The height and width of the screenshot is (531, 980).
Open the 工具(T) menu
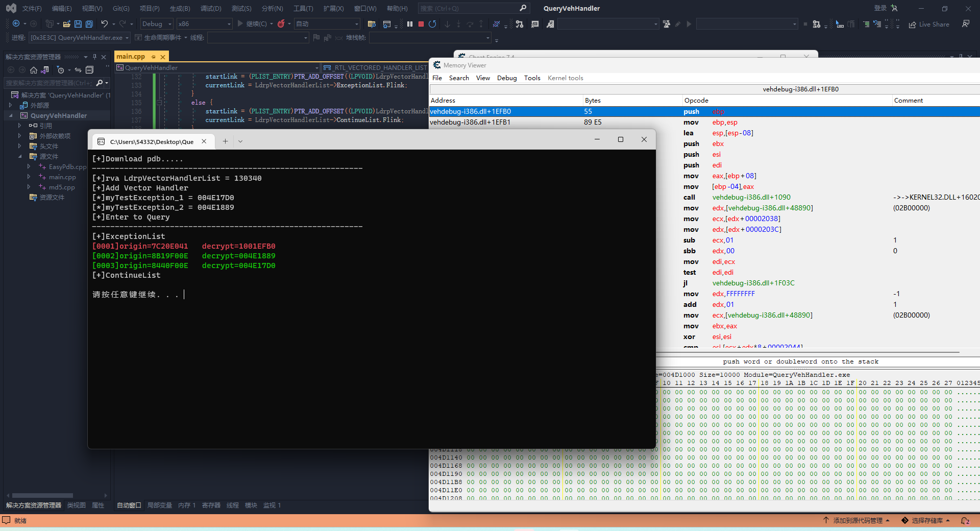point(303,9)
